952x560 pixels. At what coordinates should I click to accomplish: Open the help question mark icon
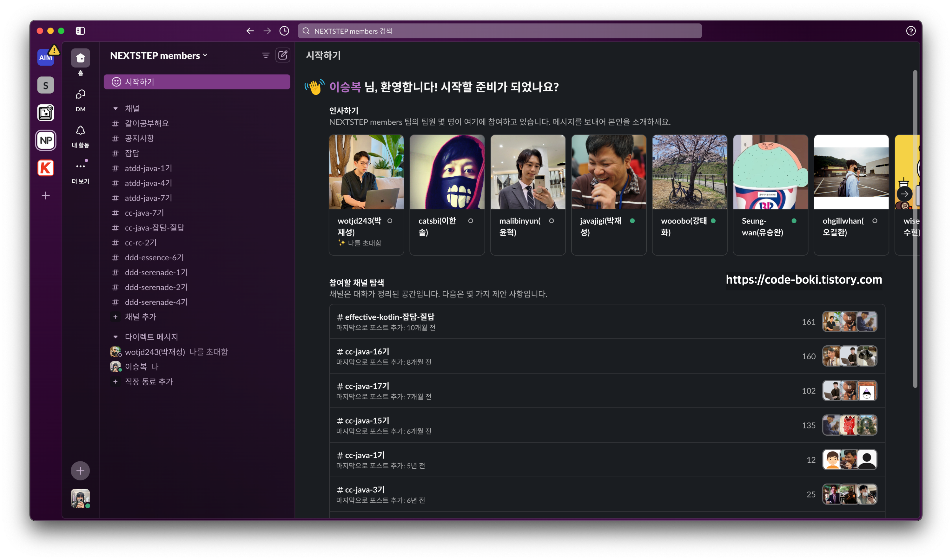[x=910, y=31]
